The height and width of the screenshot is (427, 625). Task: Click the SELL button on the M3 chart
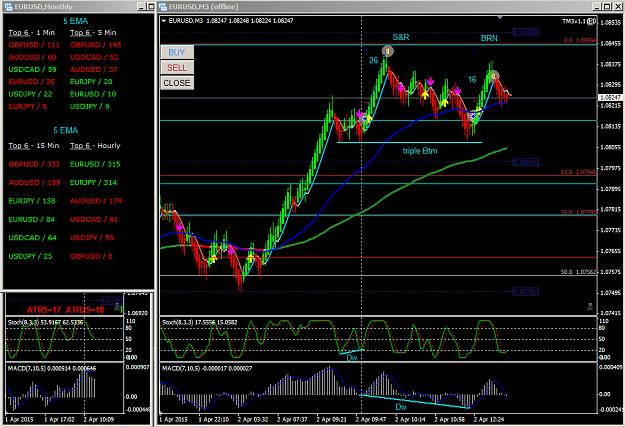click(177, 68)
